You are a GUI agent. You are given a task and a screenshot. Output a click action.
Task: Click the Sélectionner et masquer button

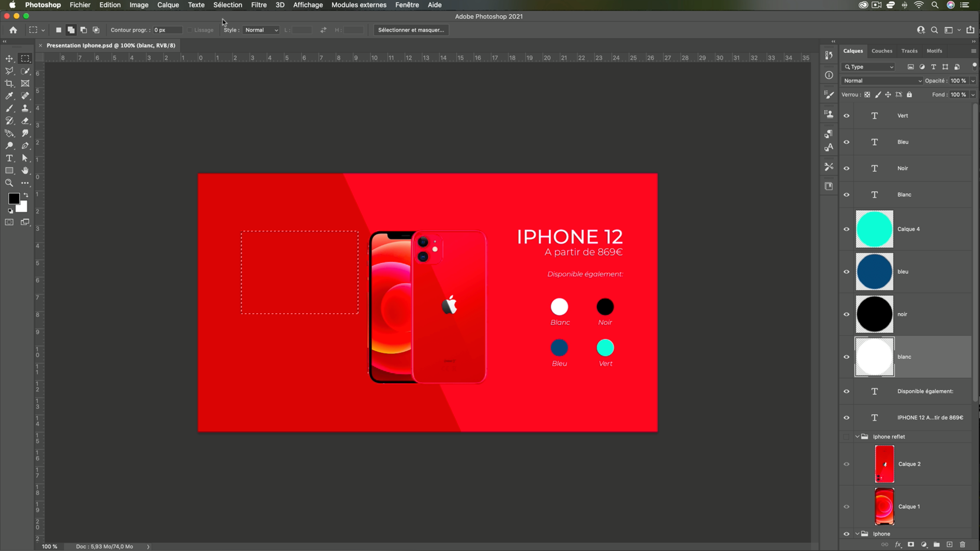click(411, 30)
